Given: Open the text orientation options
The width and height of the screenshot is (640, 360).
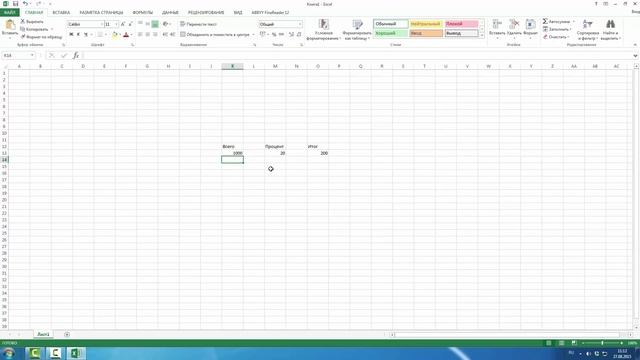Looking at the screenshot, I should click(x=166, y=24).
